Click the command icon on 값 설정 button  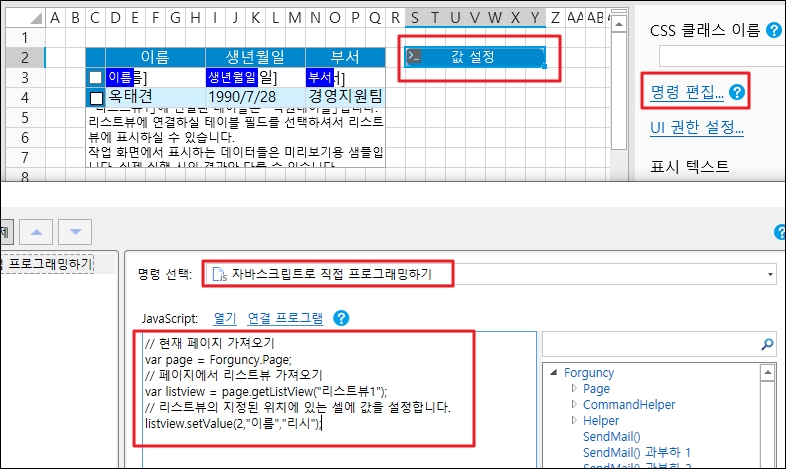click(x=414, y=57)
